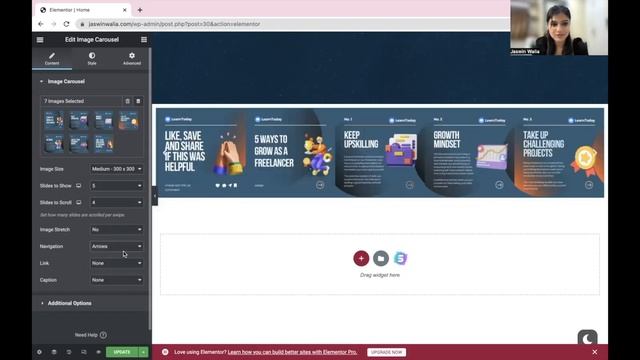This screenshot has width=640, height=360.
Task: Open the Navigation dropdown
Action: click(116, 246)
